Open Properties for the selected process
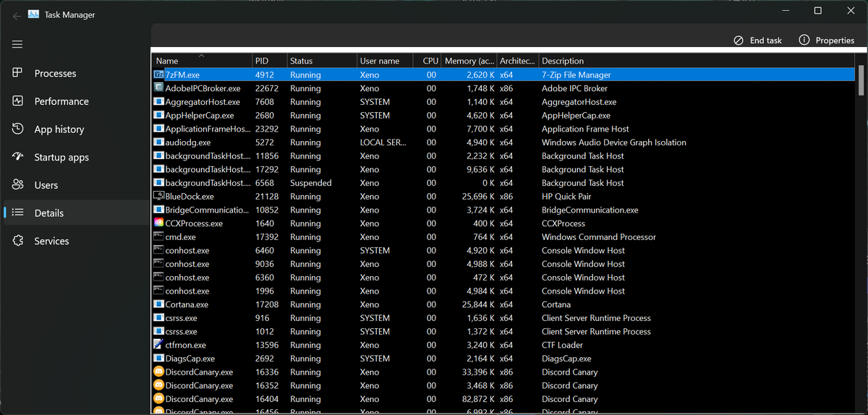This screenshot has height=415, width=868. point(827,40)
